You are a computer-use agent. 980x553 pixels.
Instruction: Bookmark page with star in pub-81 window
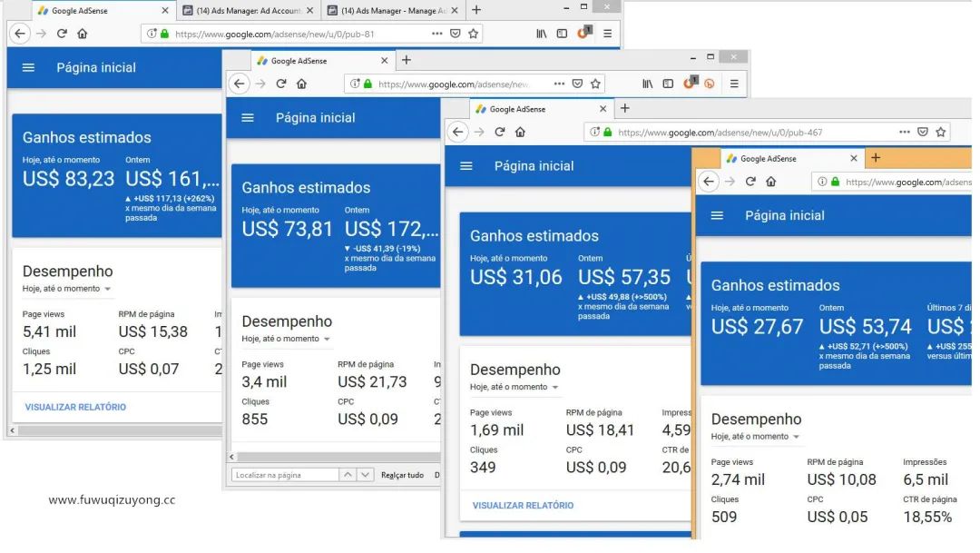(473, 34)
